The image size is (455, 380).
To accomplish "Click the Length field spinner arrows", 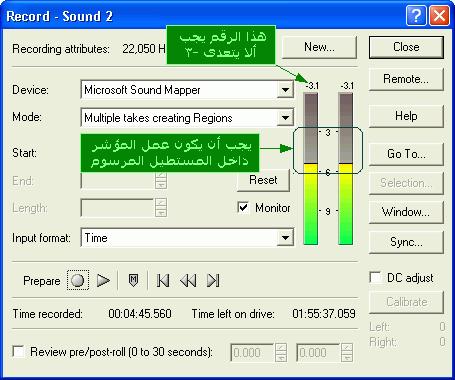I will (x=161, y=208).
